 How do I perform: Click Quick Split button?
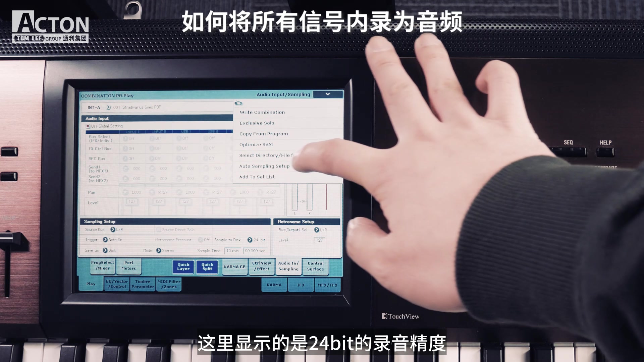(206, 266)
